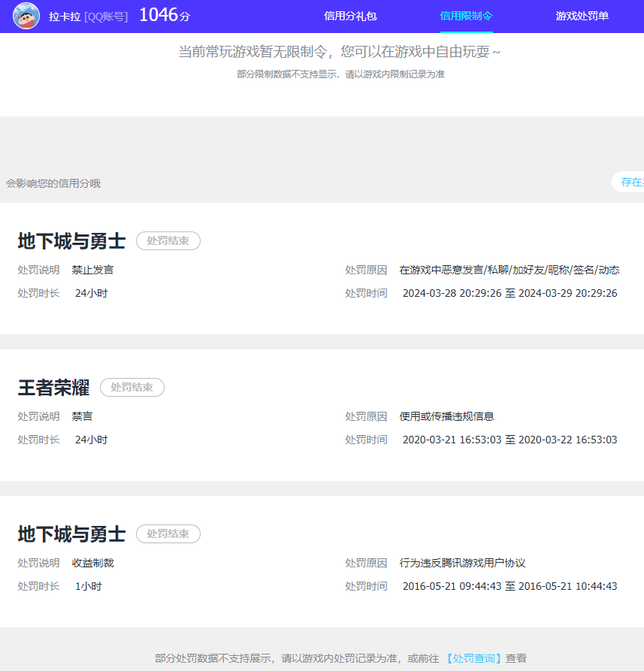Click the 2020-03-21 16:53:03 penalty time range
This screenshot has width=644, height=671.
(509, 440)
